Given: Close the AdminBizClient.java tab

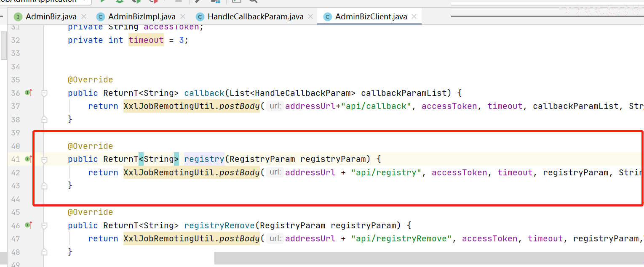Looking at the screenshot, I should (414, 16).
